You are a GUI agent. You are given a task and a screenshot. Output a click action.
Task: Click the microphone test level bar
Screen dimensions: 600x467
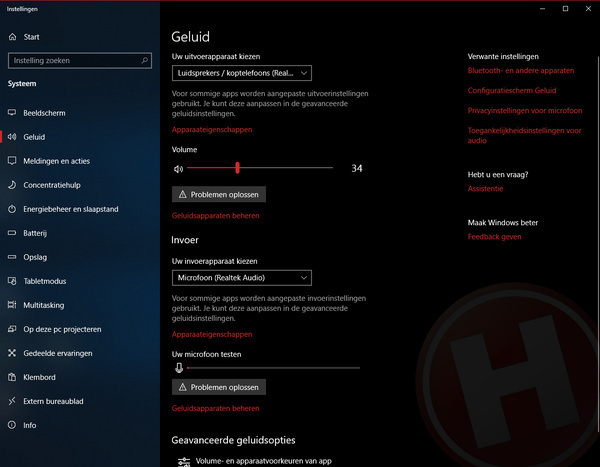(x=274, y=368)
